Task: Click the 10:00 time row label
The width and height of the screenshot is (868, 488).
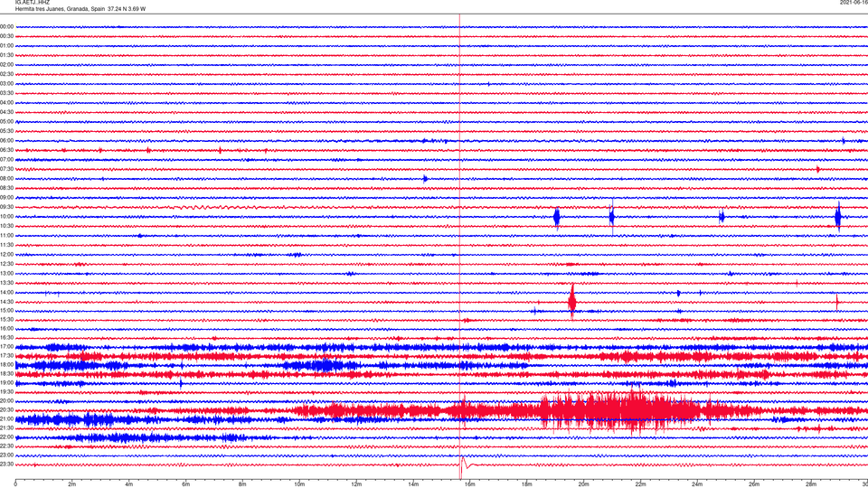Action: (x=6, y=216)
